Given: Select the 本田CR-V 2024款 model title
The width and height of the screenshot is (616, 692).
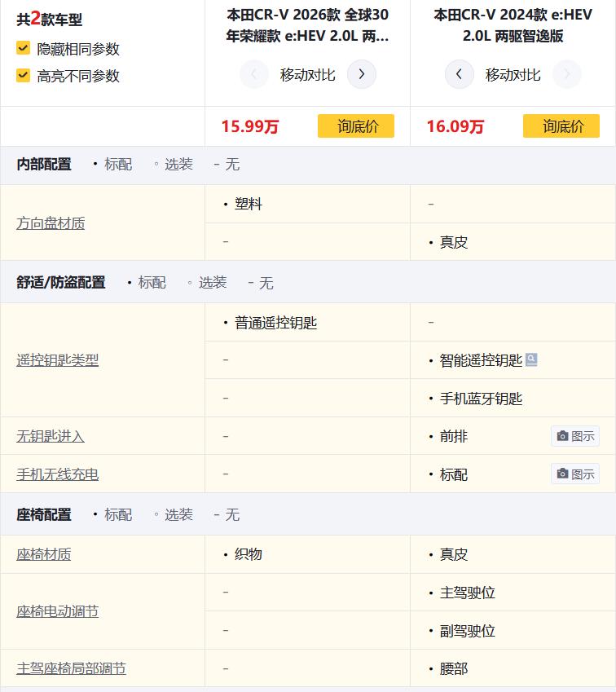Looking at the screenshot, I should pyautogui.click(x=513, y=25).
